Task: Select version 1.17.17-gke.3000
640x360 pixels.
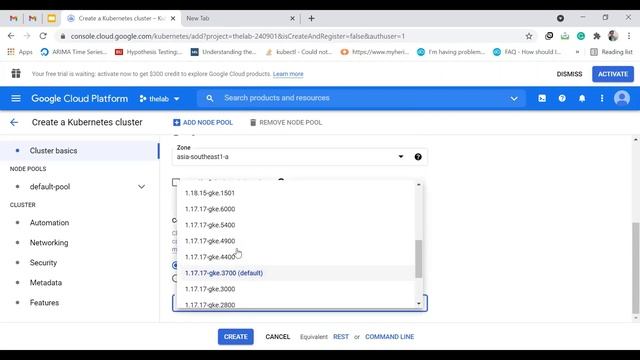Action: 296,289
